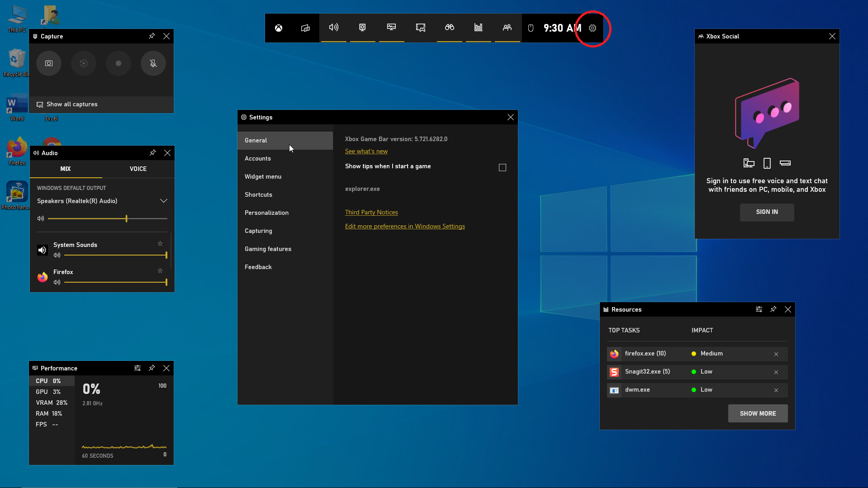Open the Xbox Social icon in the top bar

click(x=508, y=28)
